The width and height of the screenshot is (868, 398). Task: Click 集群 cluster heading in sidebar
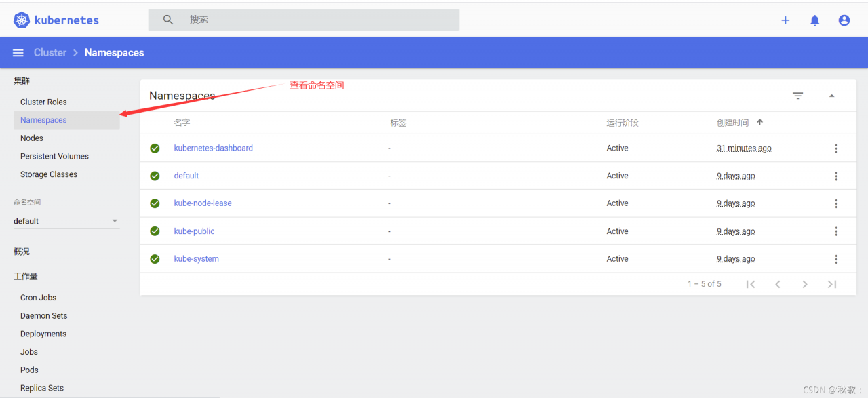point(22,81)
